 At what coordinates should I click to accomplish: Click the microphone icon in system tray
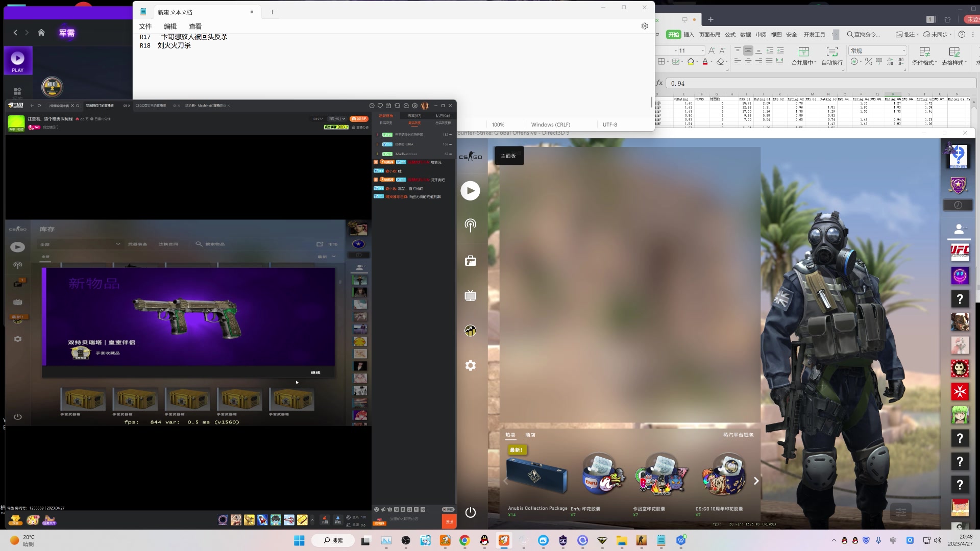coord(878,540)
